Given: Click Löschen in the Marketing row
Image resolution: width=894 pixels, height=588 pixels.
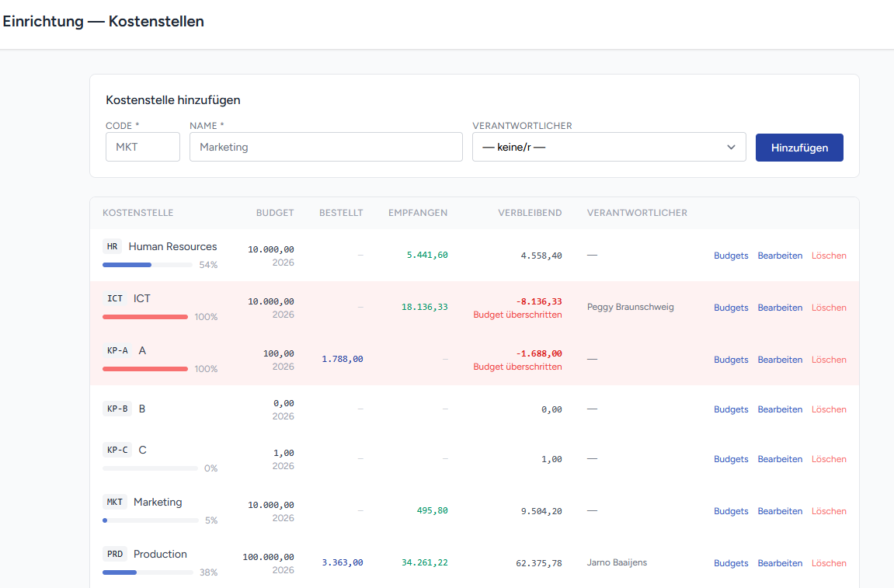Looking at the screenshot, I should [x=829, y=511].
